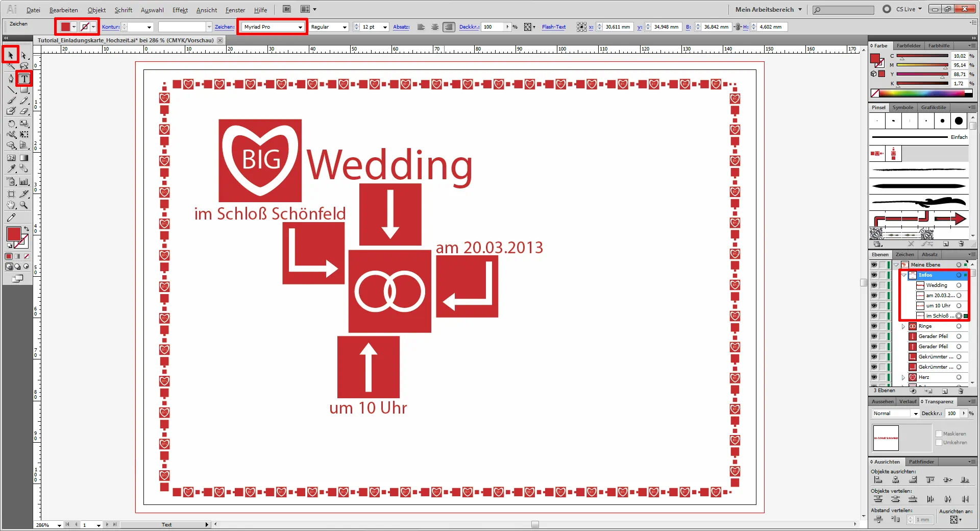Viewport: 980px width, 531px height.
Task: Apply centered text alignment in control panel
Action: [435, 27]
